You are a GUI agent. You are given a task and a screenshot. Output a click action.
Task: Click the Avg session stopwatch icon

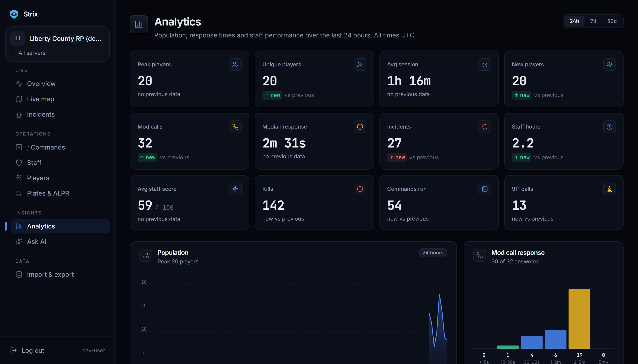click(485, 65)
